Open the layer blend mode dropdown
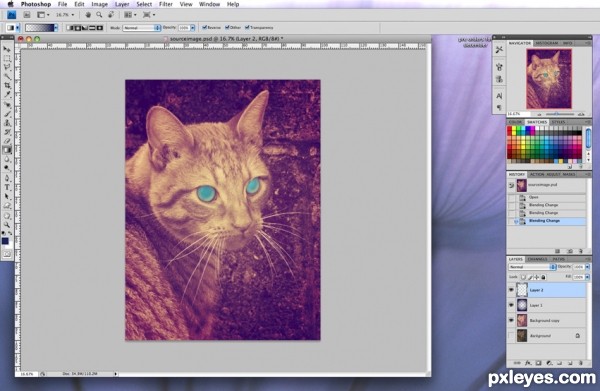This screenshot has height=391, width=600. click(x=532, y=267)
